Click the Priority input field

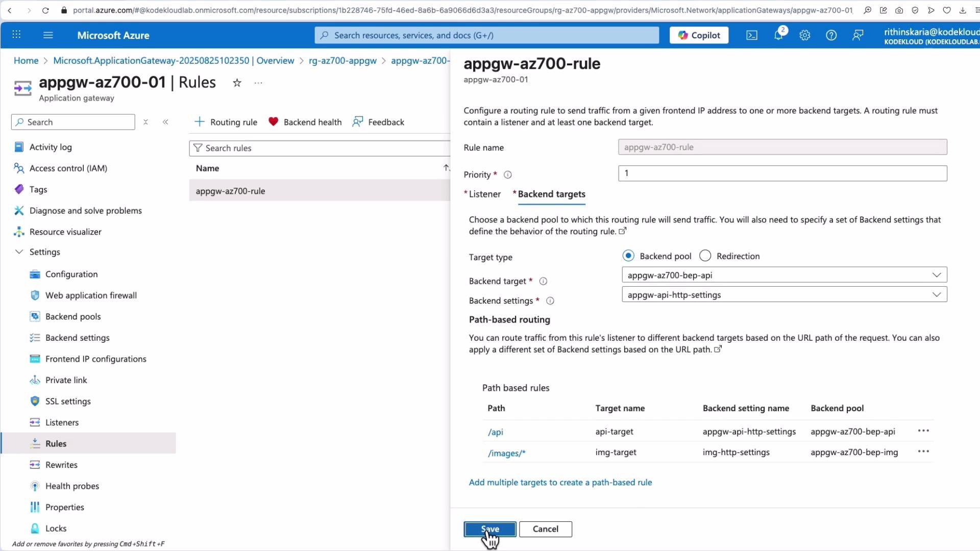click(782, 173)
